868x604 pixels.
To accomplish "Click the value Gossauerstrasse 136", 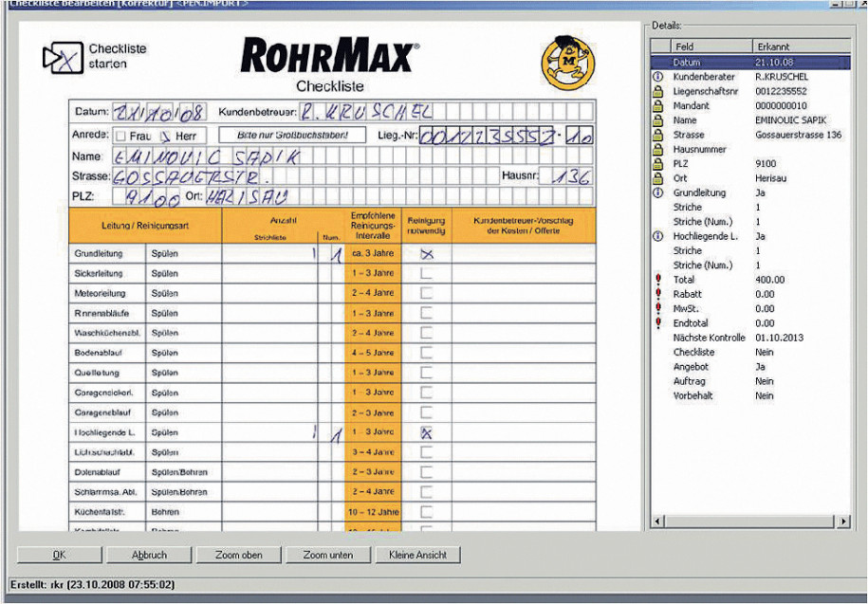I will pyautogui.click(x=798, y=135).
